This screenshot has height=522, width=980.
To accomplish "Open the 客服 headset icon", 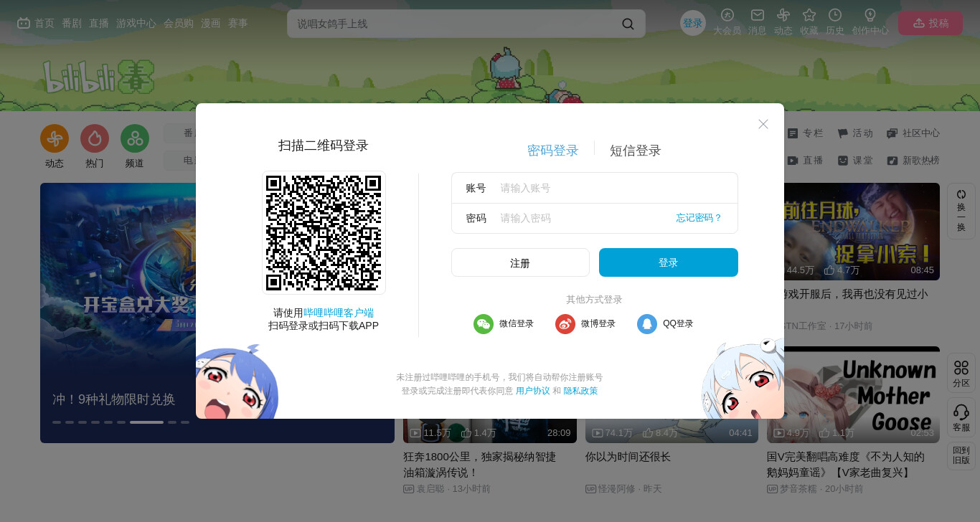I will (961, 417).
